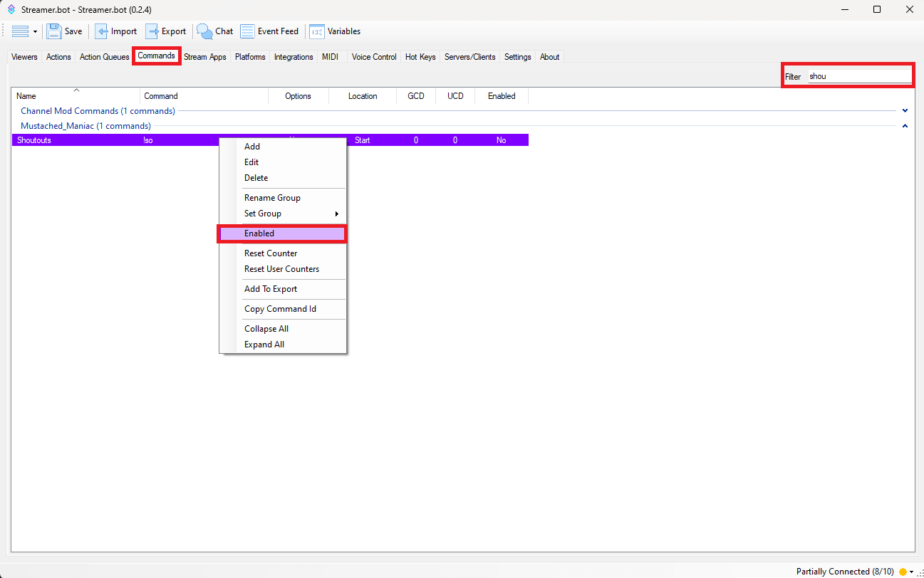The height and width of the screenshot is (578, 924).
Task: Click the Filter text field
Action: (859, 76)
